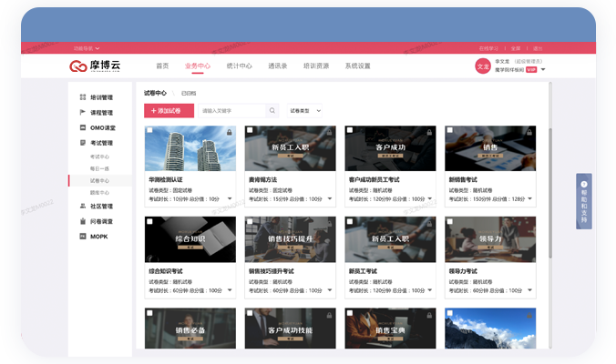Click the VIP badge
The image size is (616, 364).
pyautogui.click(x=531, y=70)
